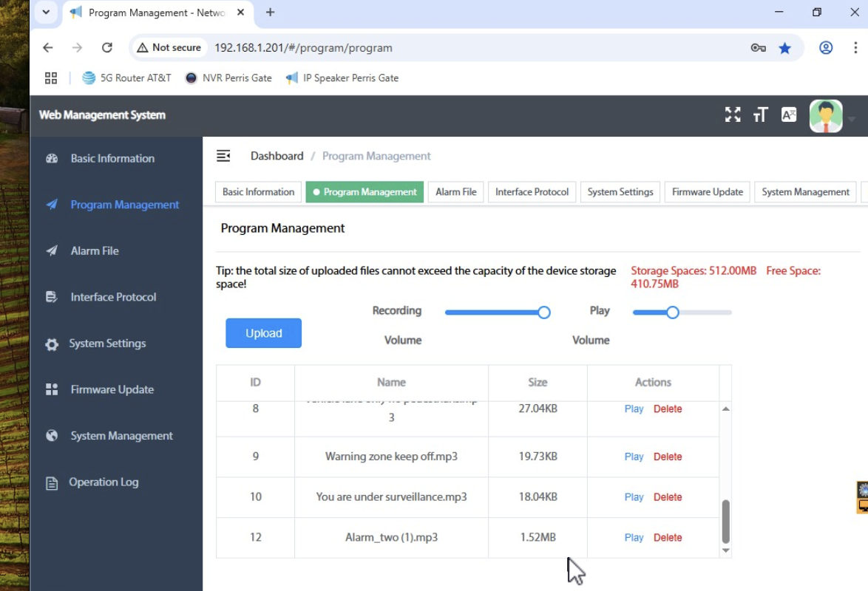Open the 5G Router AT&T bookmark
This screenshot has height=591, width=868.
(126, 78)
